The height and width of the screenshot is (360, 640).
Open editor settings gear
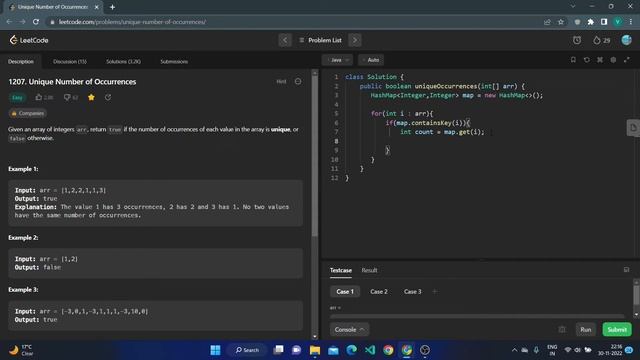tap(613, 60)
